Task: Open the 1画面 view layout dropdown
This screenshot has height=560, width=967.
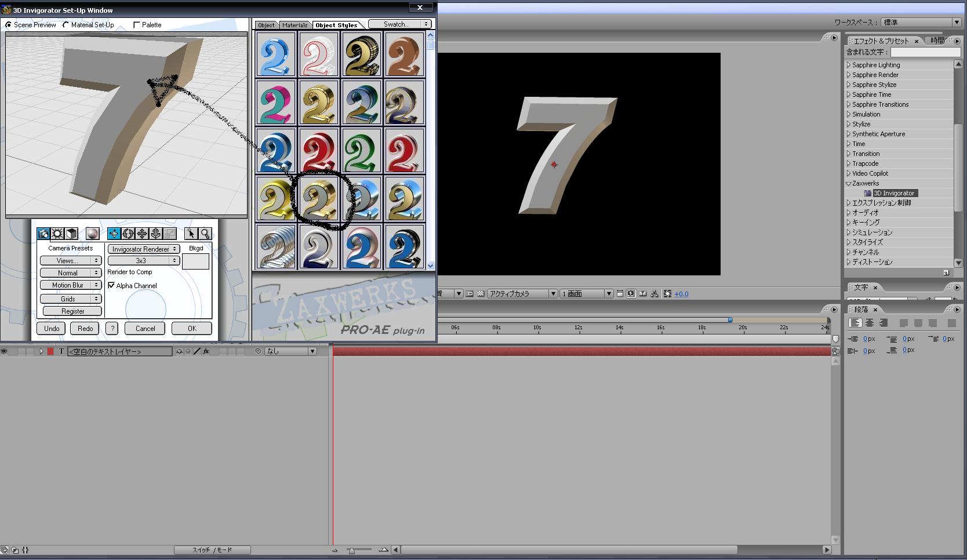Action: coord(586,294)
